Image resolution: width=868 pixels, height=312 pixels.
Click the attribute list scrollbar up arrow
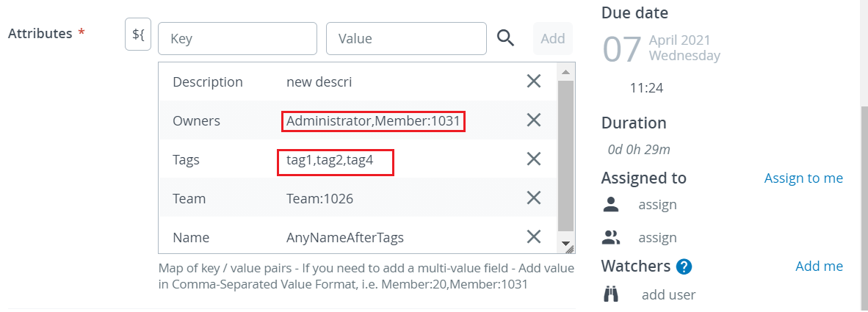point(565,71)
